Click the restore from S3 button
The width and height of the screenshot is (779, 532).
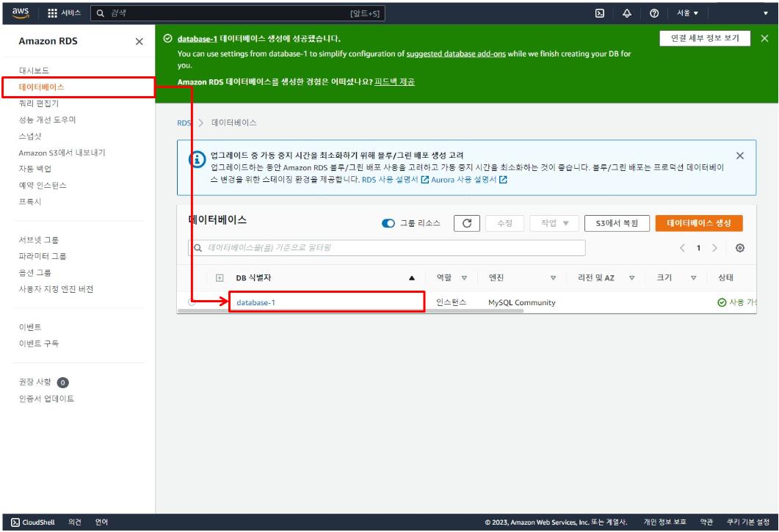pos(617,224)
